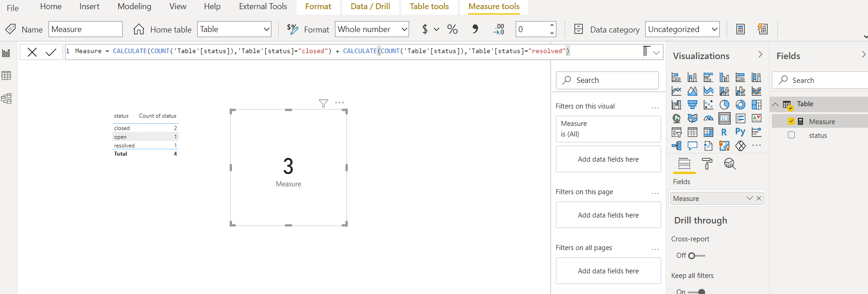
Task: Open the Modeling ribbon tab
Action: coord(135,6)
